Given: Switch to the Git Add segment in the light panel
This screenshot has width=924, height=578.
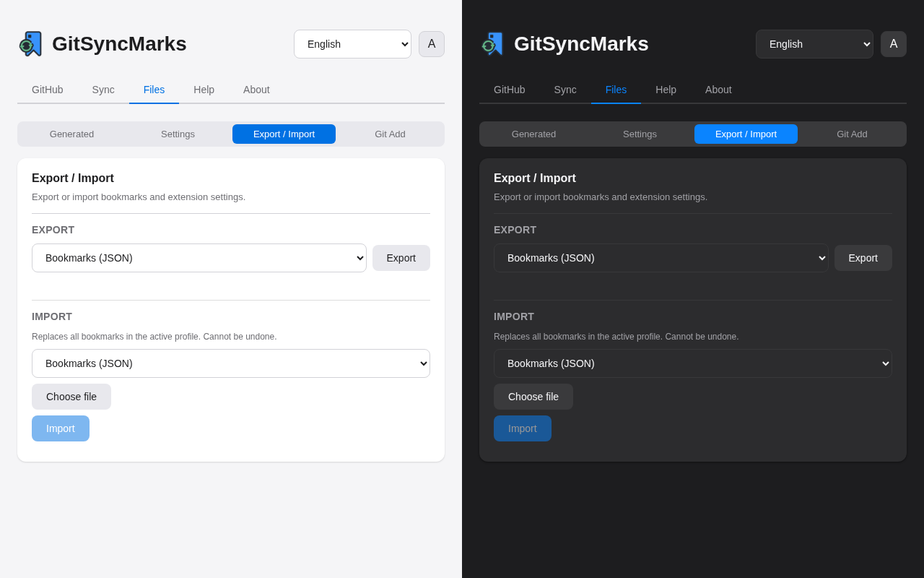Looking at the screenshot, I should (390, 134).
